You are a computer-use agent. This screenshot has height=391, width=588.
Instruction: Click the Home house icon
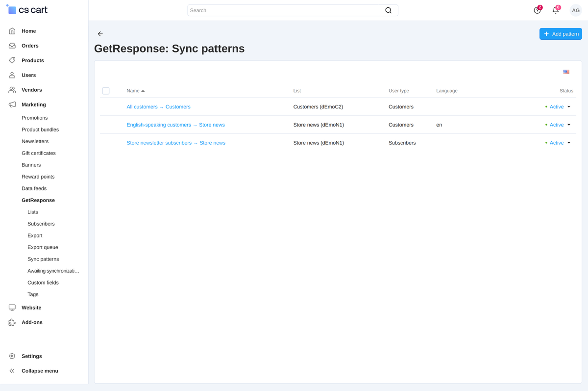tap(12, 31)
